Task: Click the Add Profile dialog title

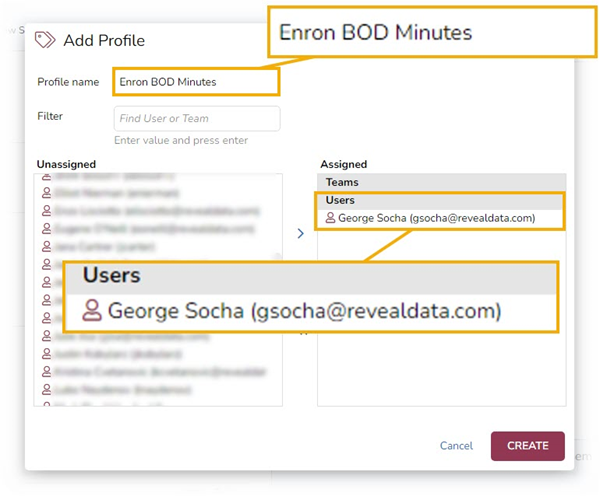Action: (104, 41)
